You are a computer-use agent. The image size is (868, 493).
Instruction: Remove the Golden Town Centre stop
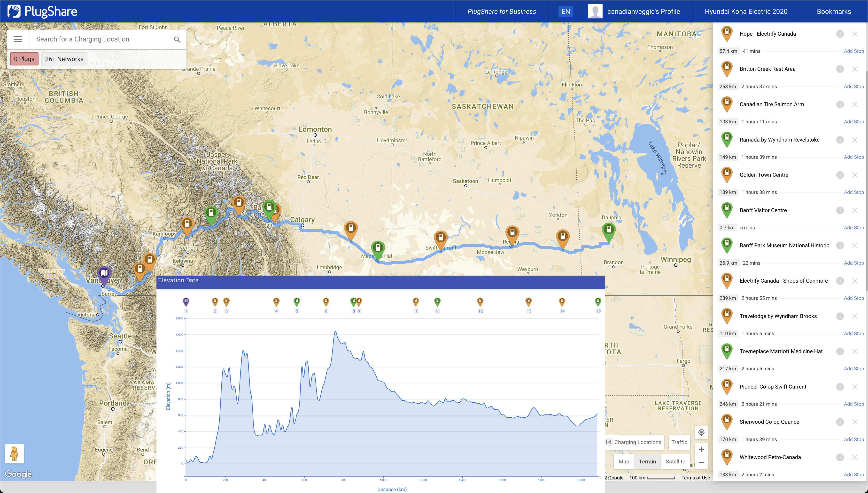(x=855, y=175)
